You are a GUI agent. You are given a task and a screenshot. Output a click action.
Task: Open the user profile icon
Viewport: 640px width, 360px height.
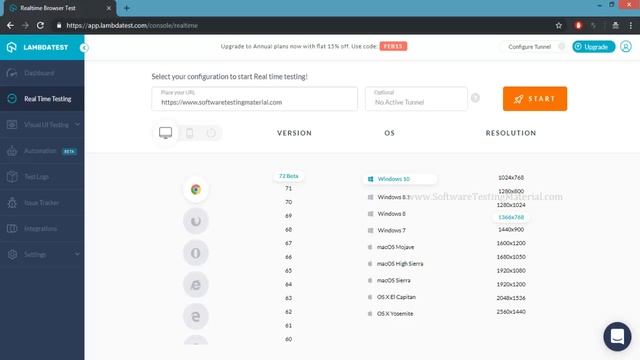click(x=626, y=47)
